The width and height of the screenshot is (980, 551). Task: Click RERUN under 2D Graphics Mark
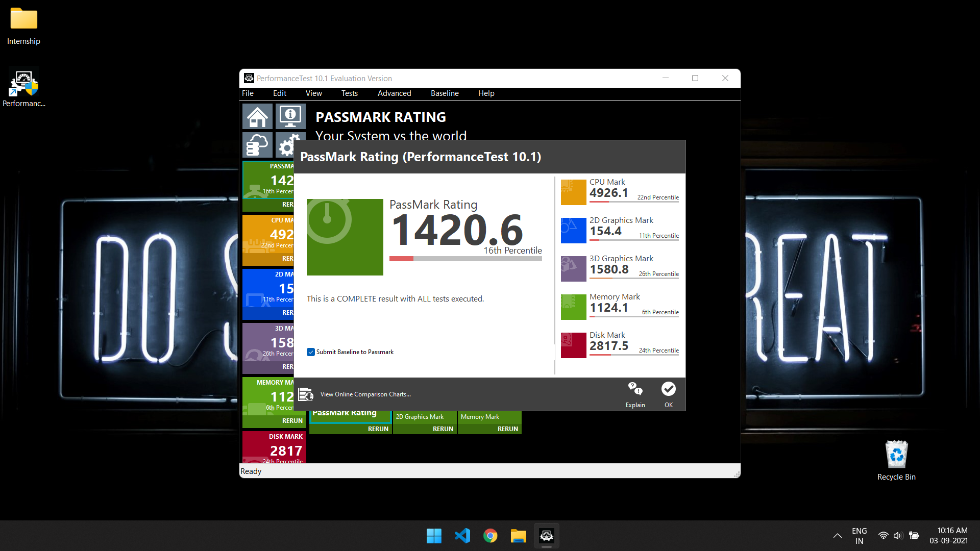(x=443, y=429)
